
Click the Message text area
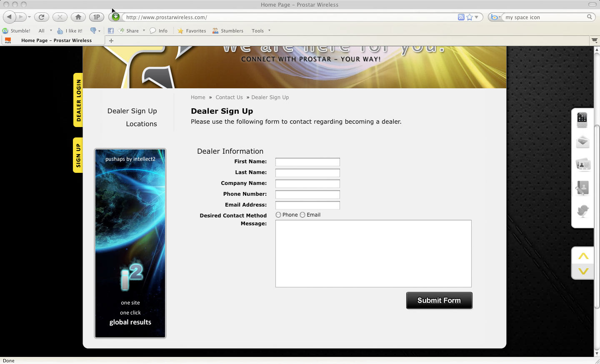click(373, 254)
